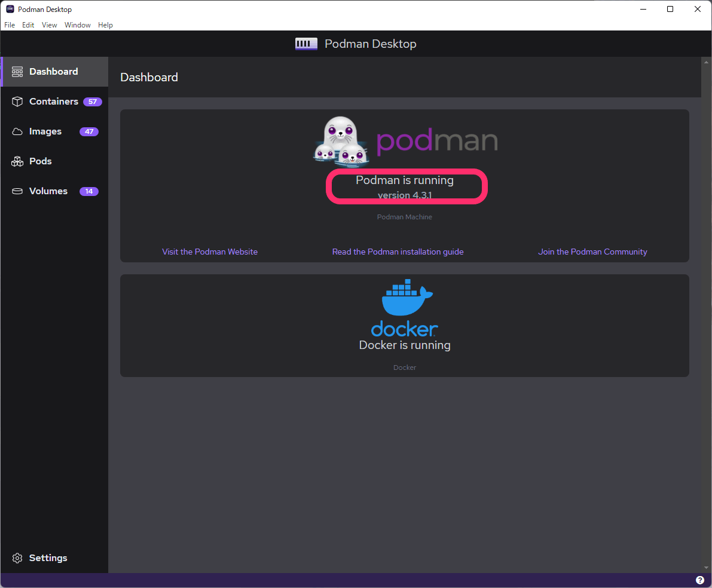The image size is (712, 588).
Task: Open the Help menu
Action: (105, 25)
